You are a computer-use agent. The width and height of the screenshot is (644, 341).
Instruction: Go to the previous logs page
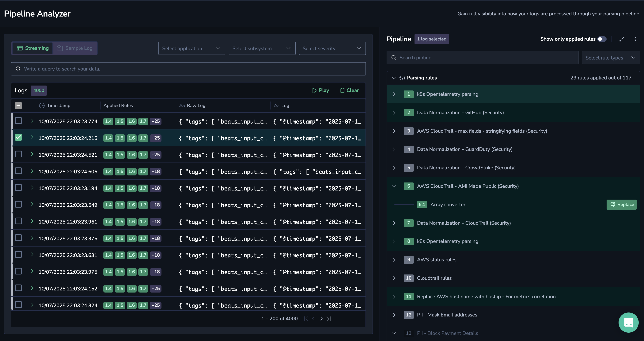[313, 319]
